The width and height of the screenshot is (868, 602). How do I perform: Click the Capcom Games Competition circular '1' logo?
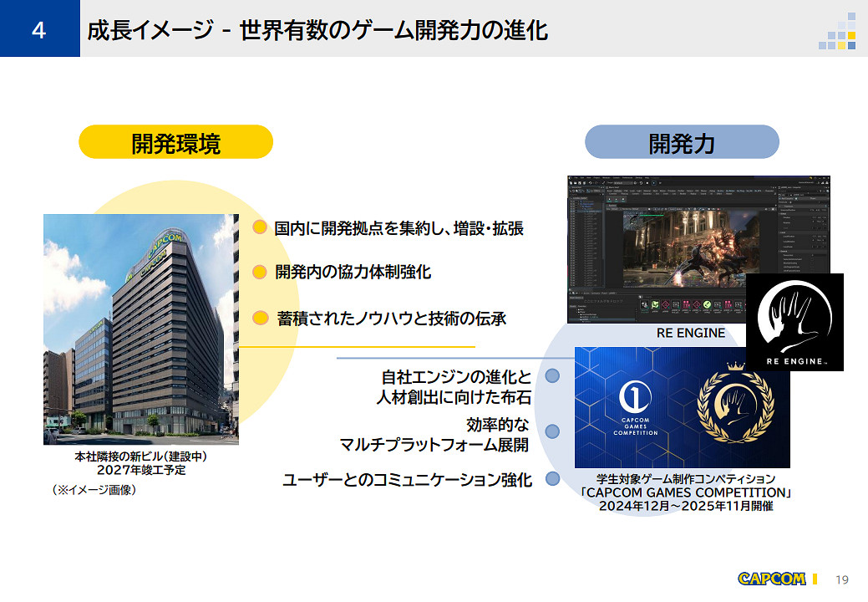636,395
